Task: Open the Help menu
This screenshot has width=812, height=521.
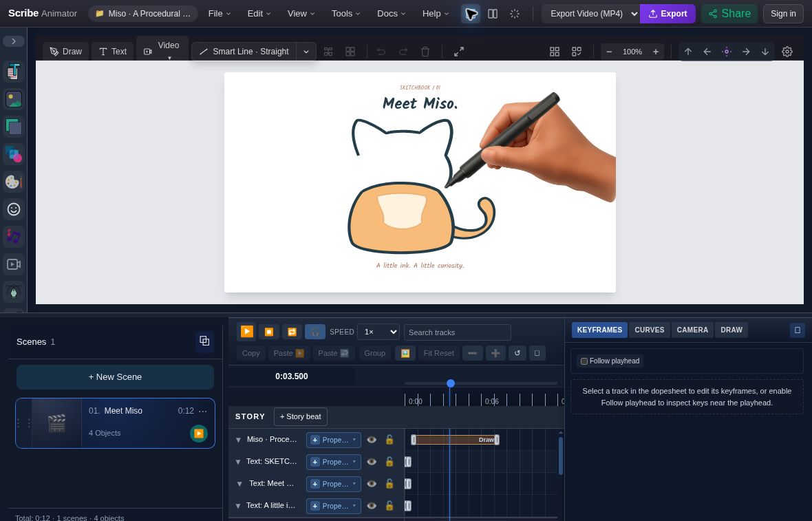Action: 436,14
